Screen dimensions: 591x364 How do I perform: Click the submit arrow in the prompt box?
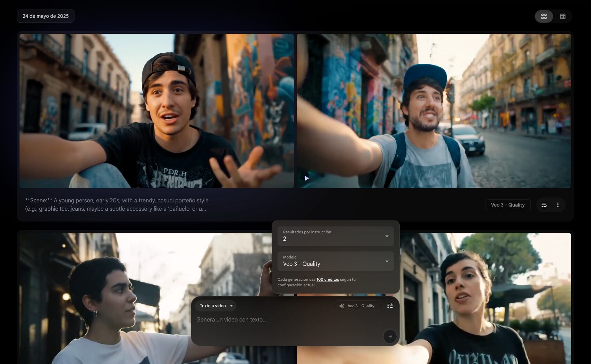[x=390, y=336]
